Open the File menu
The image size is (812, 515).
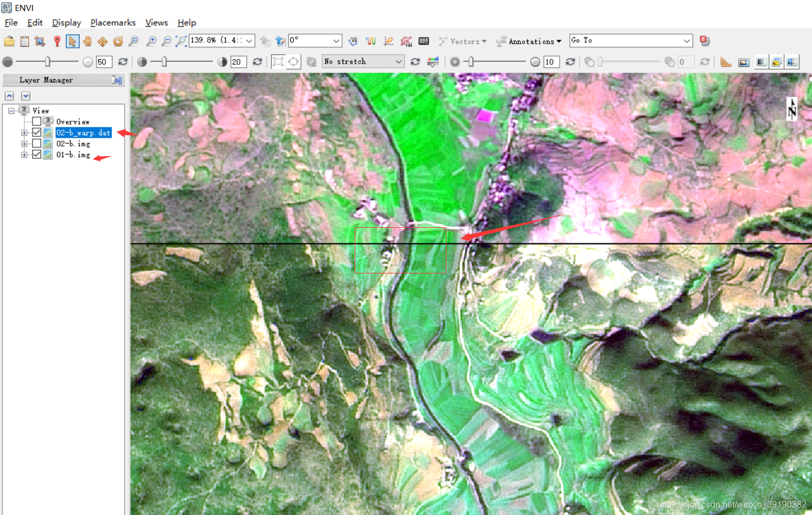click(x=11, y=23)
